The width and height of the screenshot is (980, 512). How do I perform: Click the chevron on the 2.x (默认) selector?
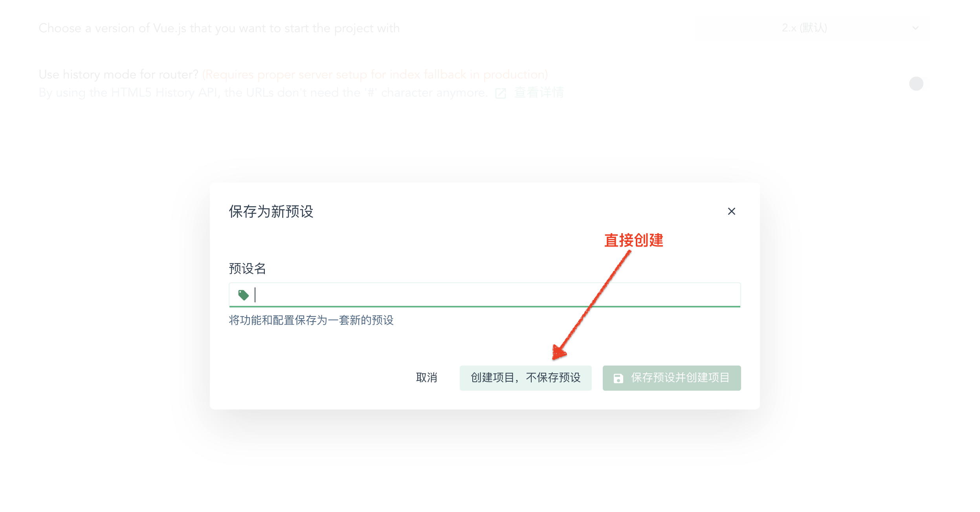point(916,28)
